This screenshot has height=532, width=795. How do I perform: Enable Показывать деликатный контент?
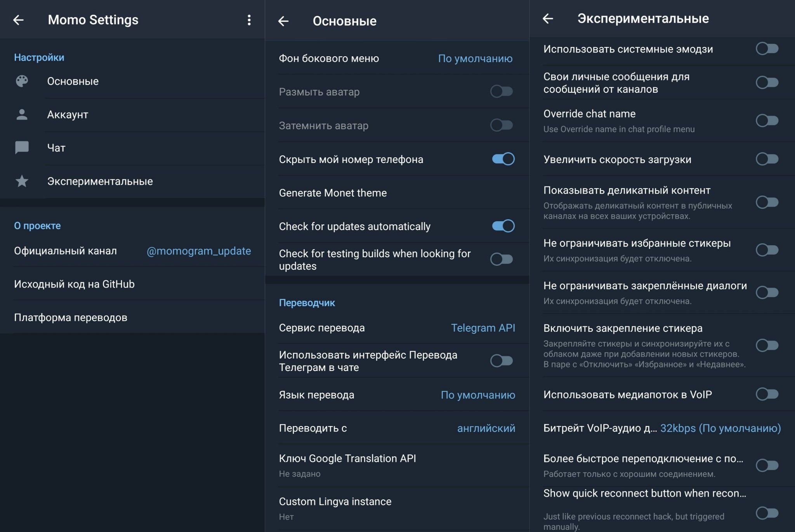pos(767,202)
